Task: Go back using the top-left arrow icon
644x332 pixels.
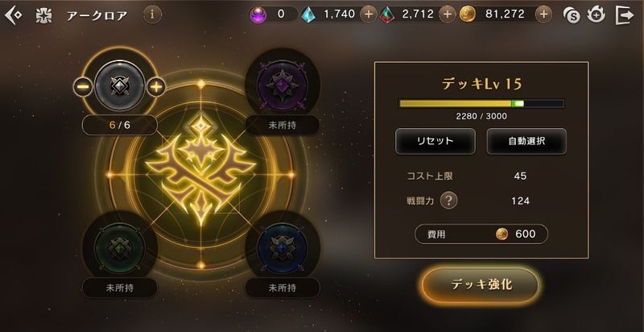Action: (x=13, y=15)
